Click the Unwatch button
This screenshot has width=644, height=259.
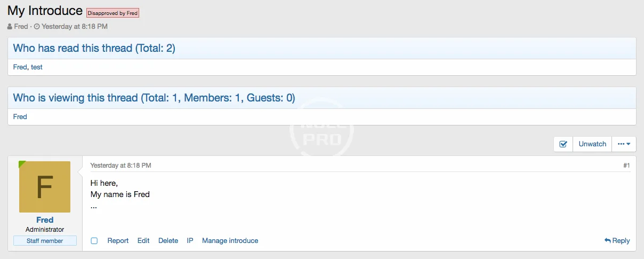coord(592,144)
